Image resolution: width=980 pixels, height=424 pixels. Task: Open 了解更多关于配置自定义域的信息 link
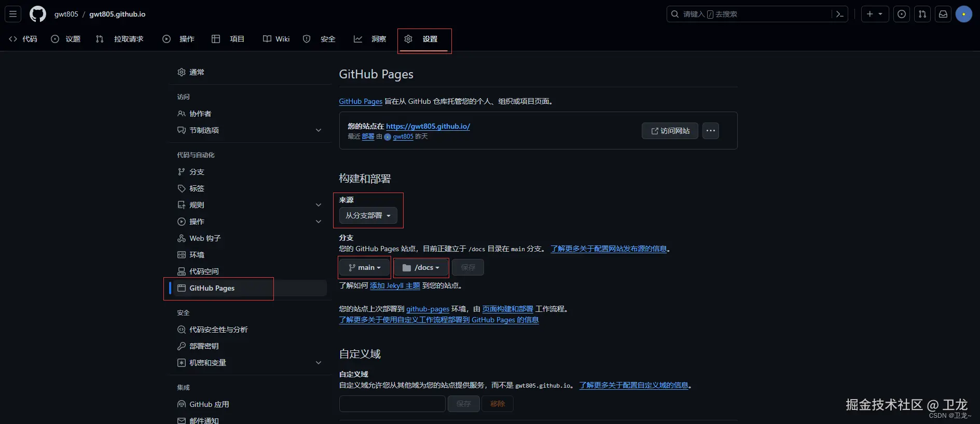tap(634, 385)
